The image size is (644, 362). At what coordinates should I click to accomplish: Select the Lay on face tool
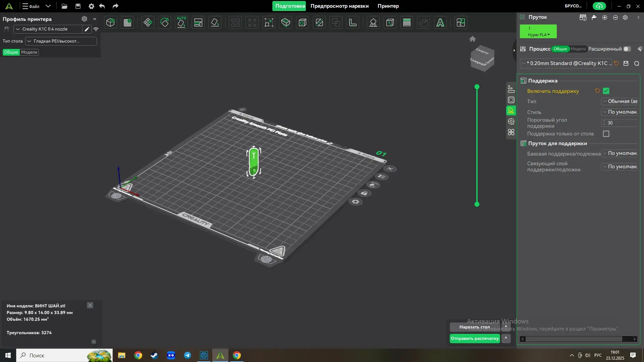point(215,22)
